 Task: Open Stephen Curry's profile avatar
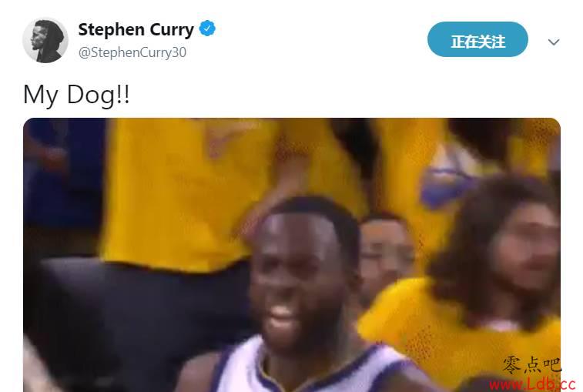pyautogui.click(x=45, y=40)
